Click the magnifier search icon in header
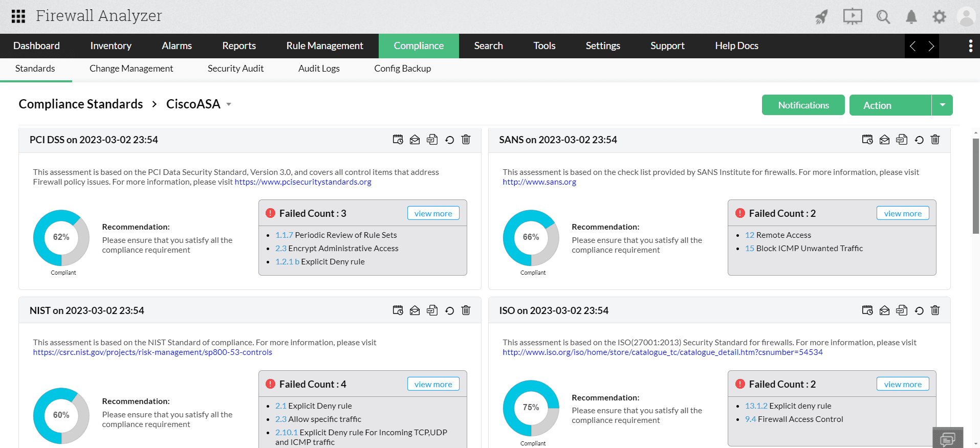This screenshot has width=980, height=448. (x=883, y=17)
